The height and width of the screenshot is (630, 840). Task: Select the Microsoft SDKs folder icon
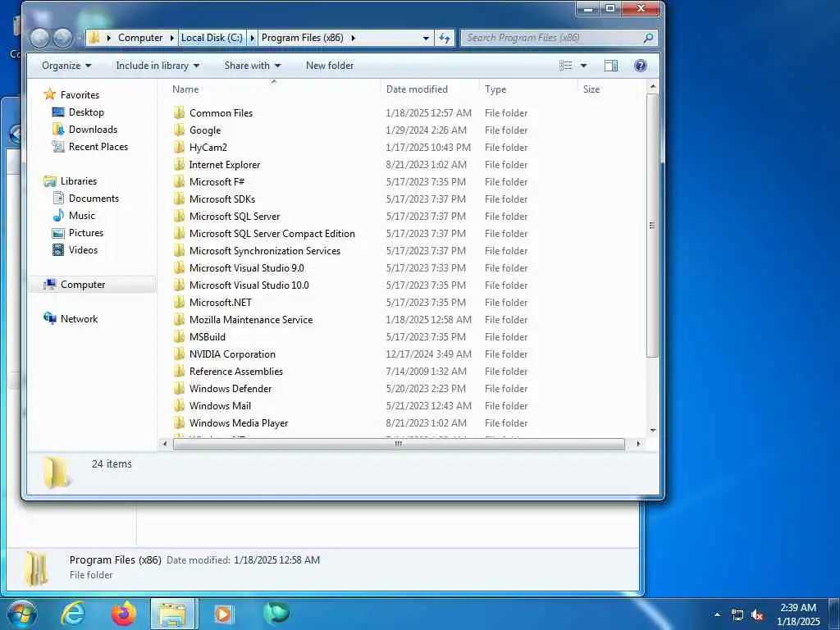click(180, 199)
